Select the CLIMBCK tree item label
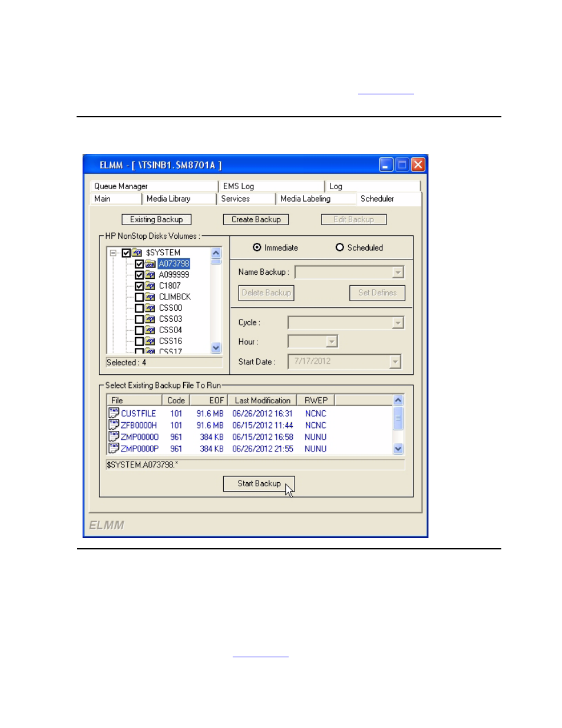This screenshot has width=562, height=728. [175, 297]
